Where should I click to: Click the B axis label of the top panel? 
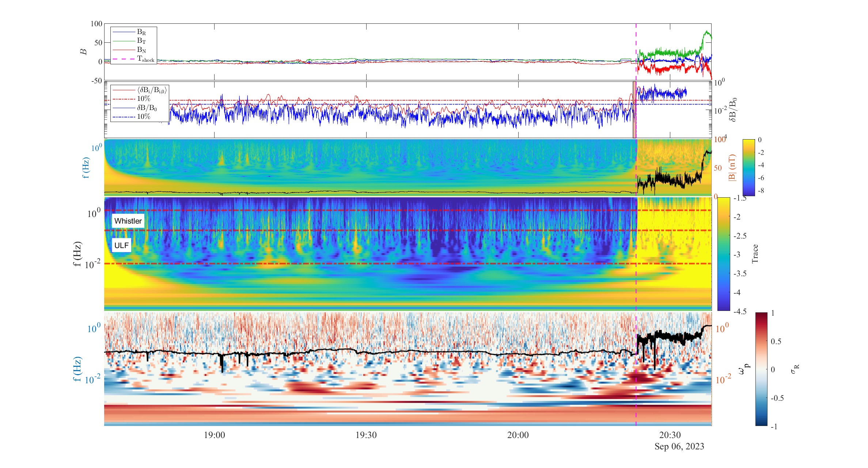click(x=84, y=52)
